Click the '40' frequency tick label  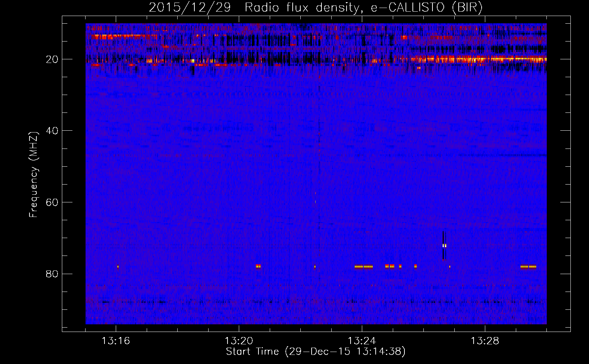[52, 131]
